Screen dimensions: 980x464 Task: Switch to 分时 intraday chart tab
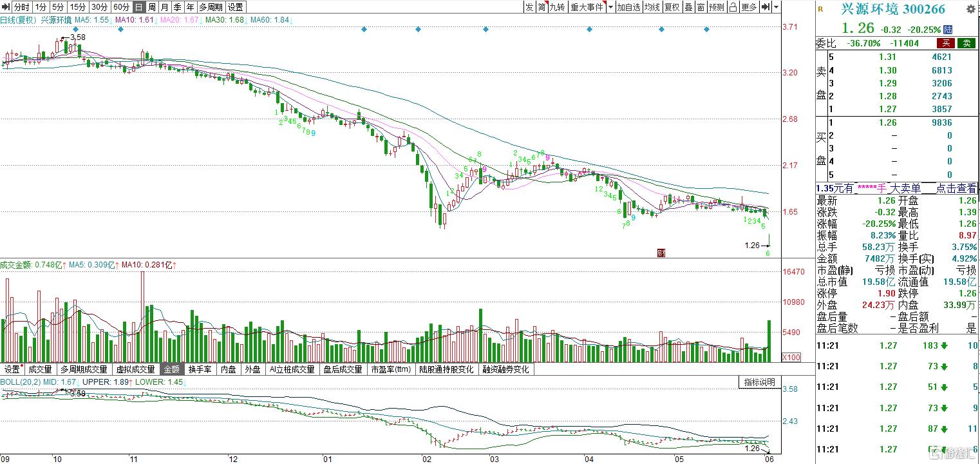coord(22,7)
